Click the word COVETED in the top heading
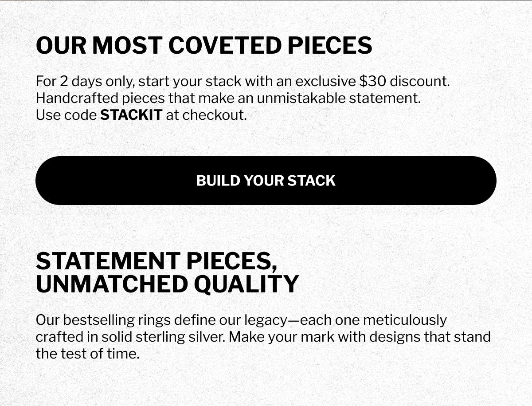This screenshot has height=406, width=532. tap(225, 45)
